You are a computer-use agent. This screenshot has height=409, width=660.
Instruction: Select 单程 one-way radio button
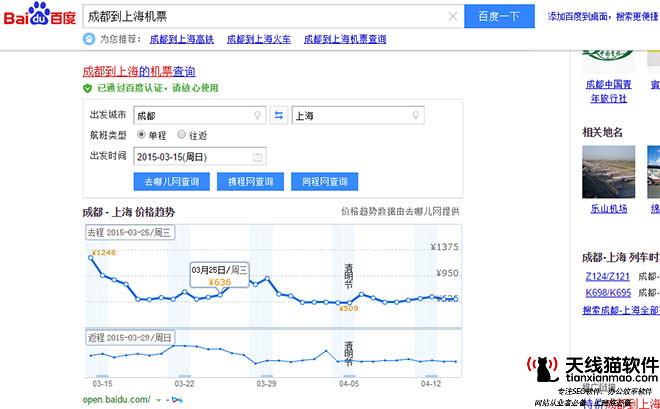tap(141, 135)
